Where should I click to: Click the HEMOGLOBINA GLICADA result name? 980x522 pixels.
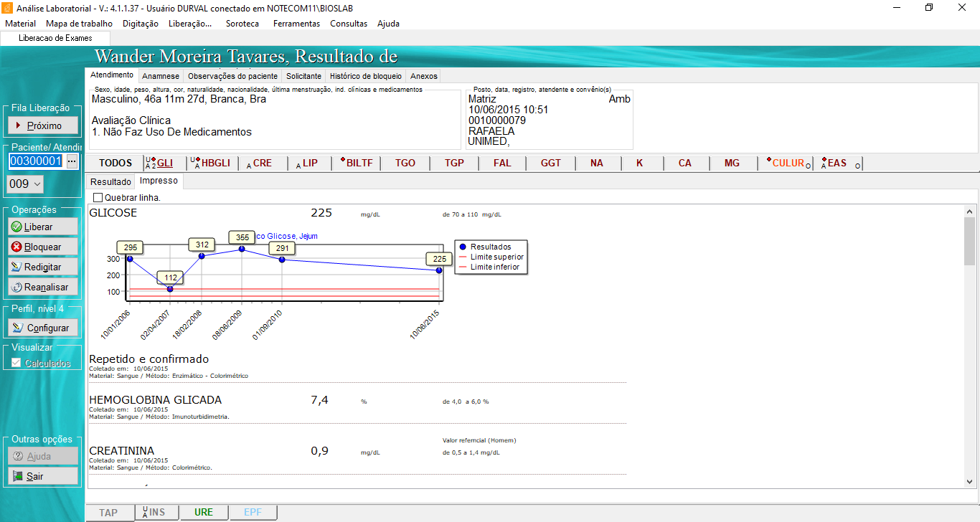(x=155, y=400)
